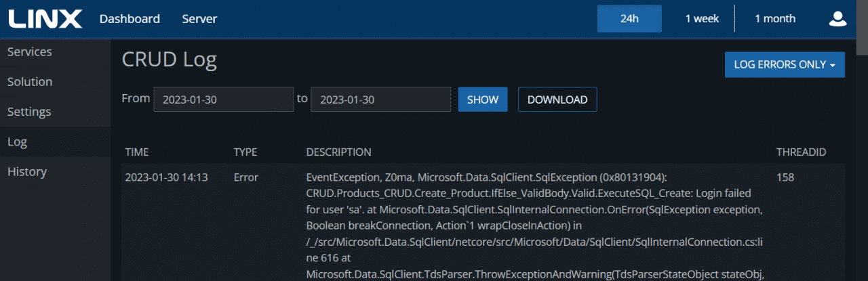The image size is (868, 281).
Task: Go to the Server menu item
Action: click(x=199, y=19)
